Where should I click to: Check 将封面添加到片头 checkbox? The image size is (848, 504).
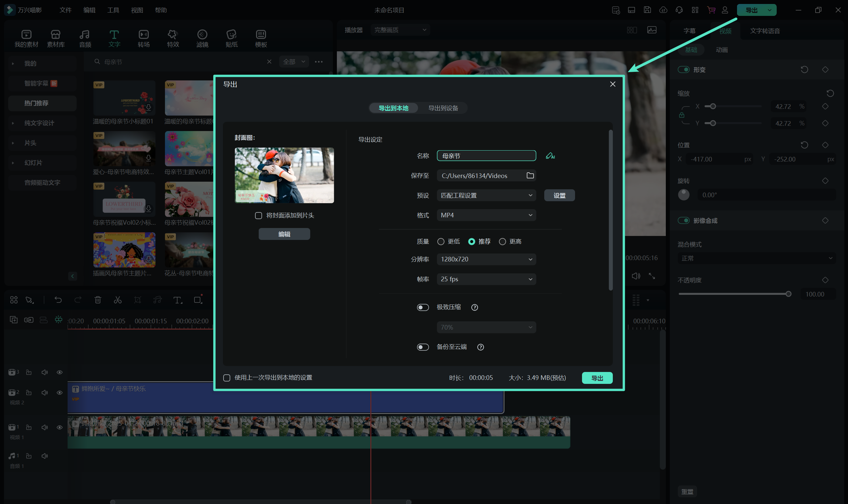tap(258, 216)
